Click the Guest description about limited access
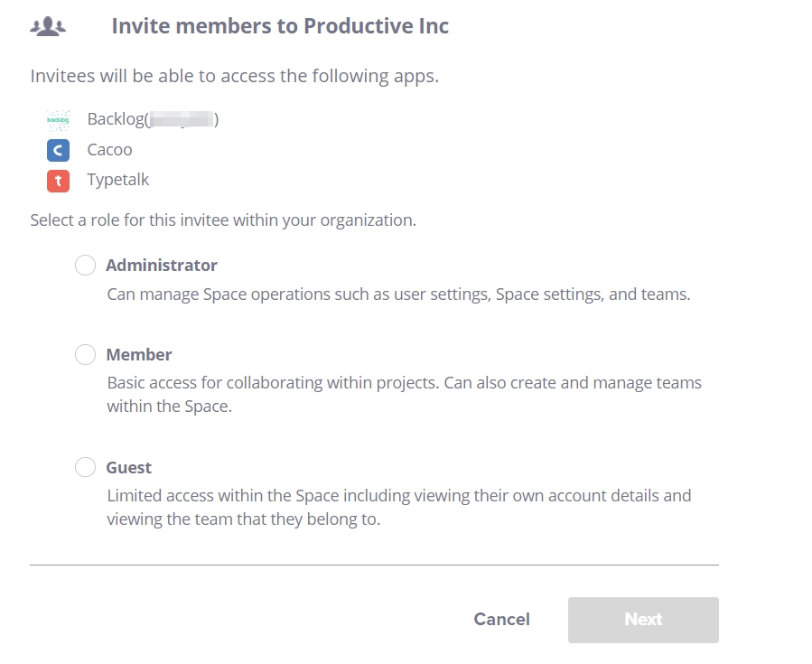This screenshot has width=812, height=664. pyautogui.click(x=399, y=507)
